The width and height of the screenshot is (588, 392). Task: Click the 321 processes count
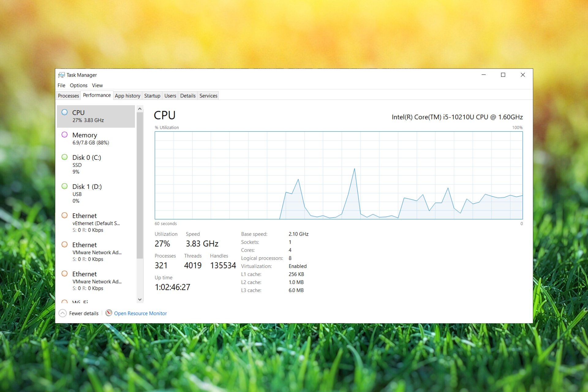click(161, 266)
